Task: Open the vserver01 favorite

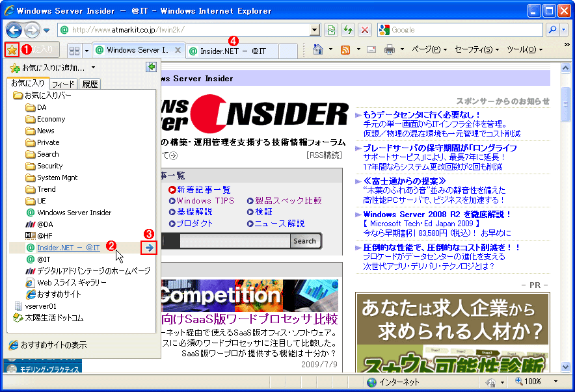Action: 35,306
